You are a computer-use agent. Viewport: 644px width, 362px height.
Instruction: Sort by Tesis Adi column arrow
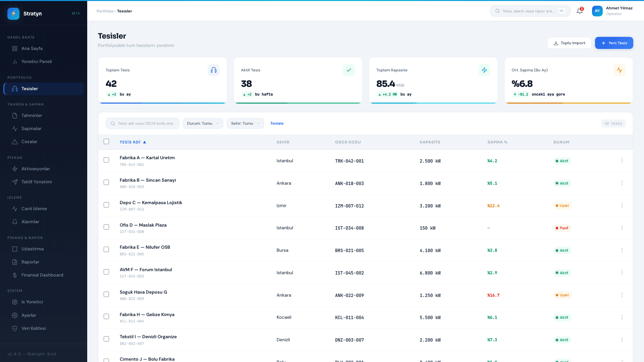click(145, 142)
